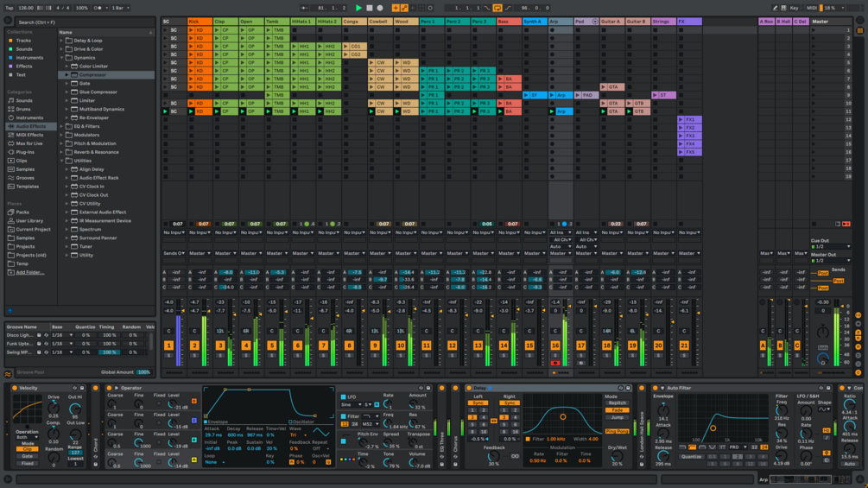868x488 pixels.
Task: Toggle Velocity device on/off
Action: coord(15,388)
